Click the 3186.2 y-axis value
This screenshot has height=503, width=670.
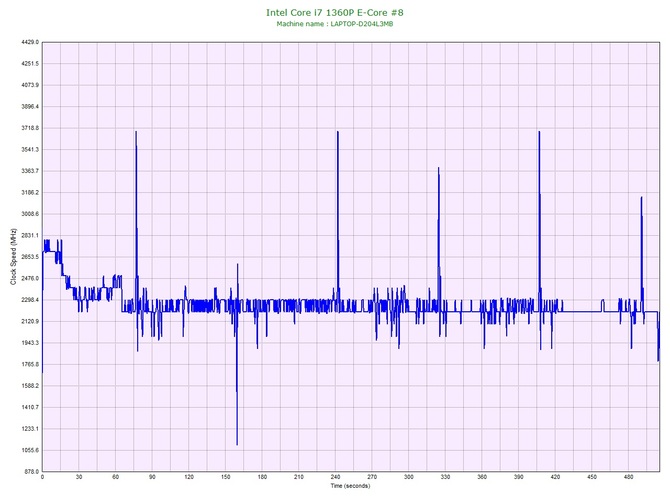[30, 192]
